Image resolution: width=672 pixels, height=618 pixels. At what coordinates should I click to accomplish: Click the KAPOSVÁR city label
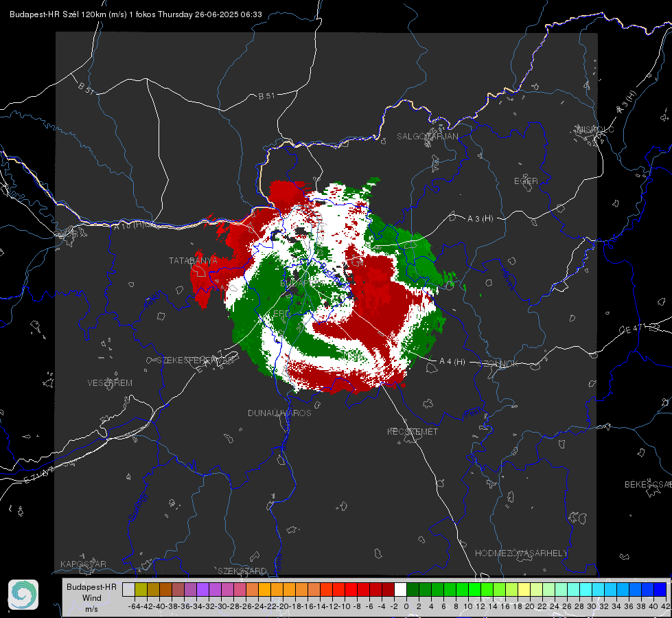pyautogui.click(x=83, y=564)
